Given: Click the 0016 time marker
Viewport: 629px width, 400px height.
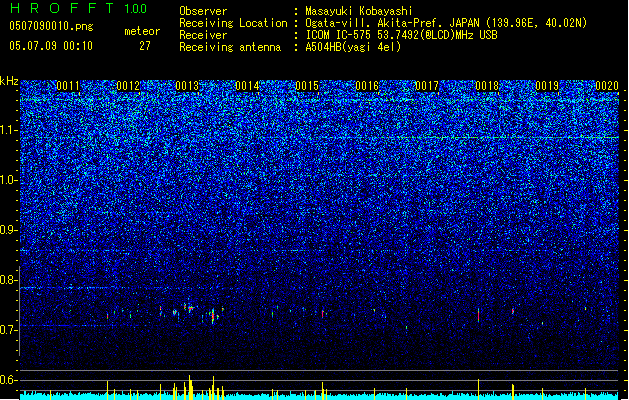Looking at the screenshot, I should tap(367, 86).
